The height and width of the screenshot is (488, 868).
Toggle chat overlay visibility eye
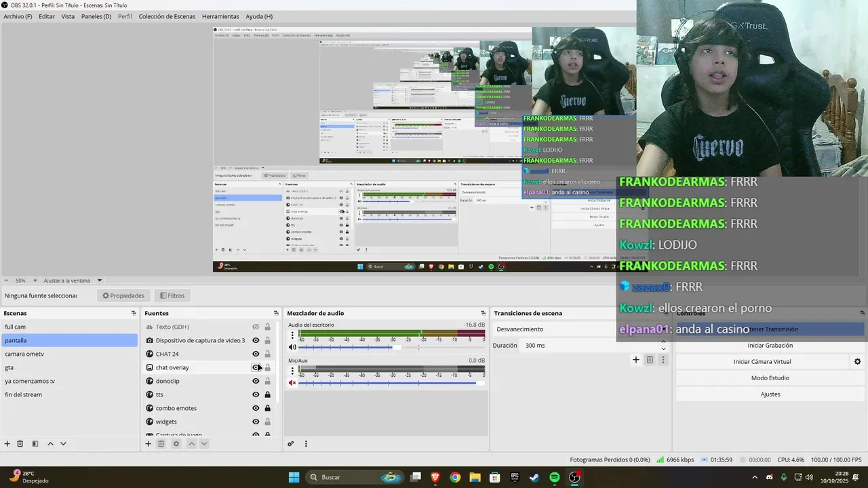tap(256, 367)
